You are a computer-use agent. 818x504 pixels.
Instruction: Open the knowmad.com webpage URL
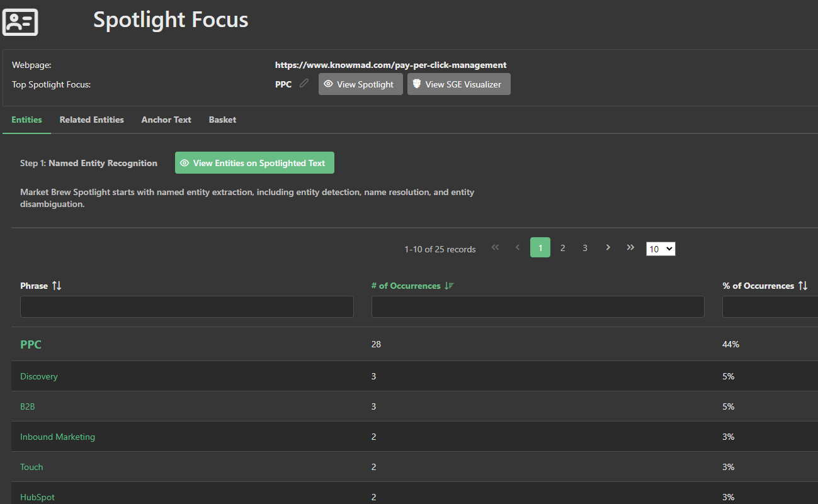390,65
